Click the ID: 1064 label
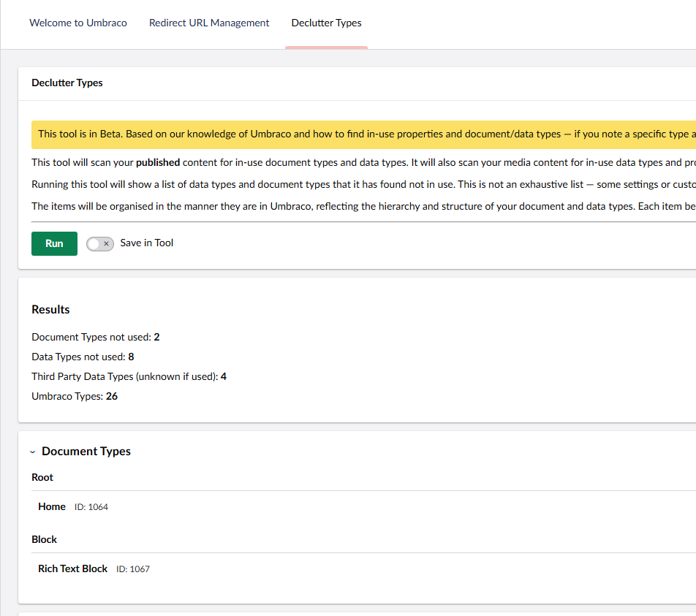Screen dimensions: 696x616 point(91,507)
